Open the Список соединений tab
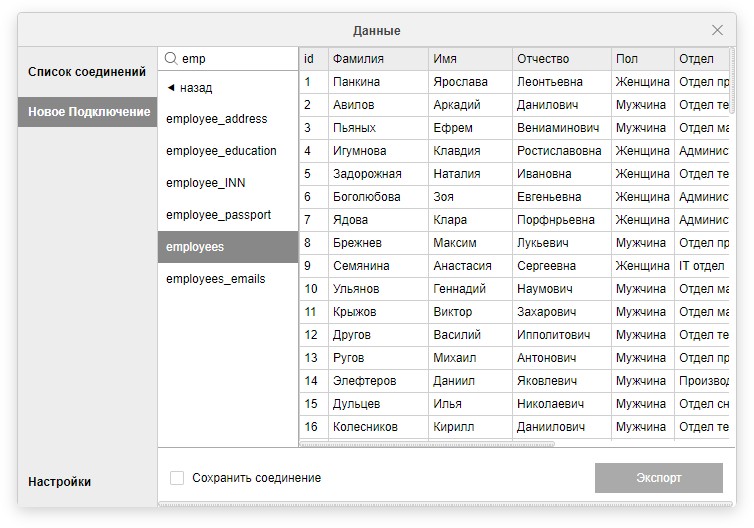This screenshot has width=754, height=528. tap(87, 72)
